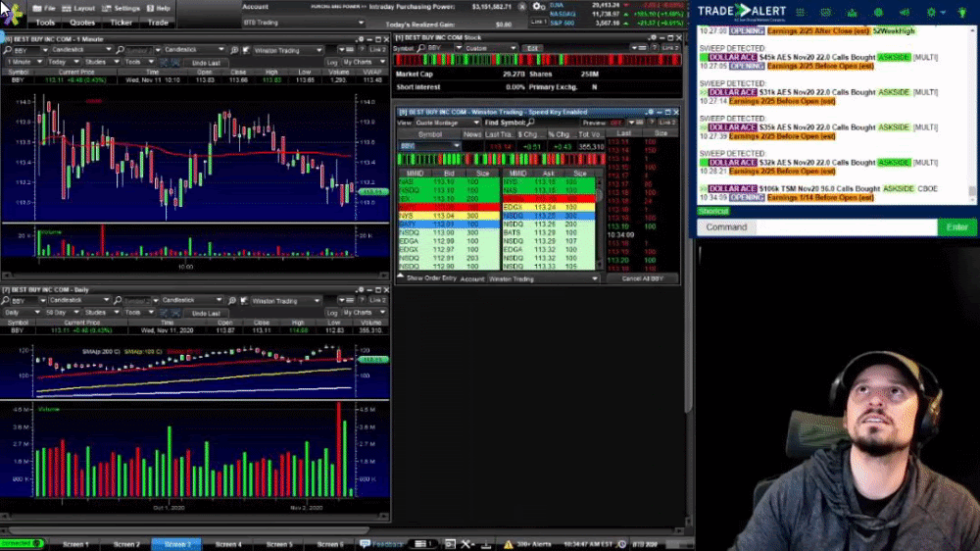Click Edit button in Stock window

point(532,48)
